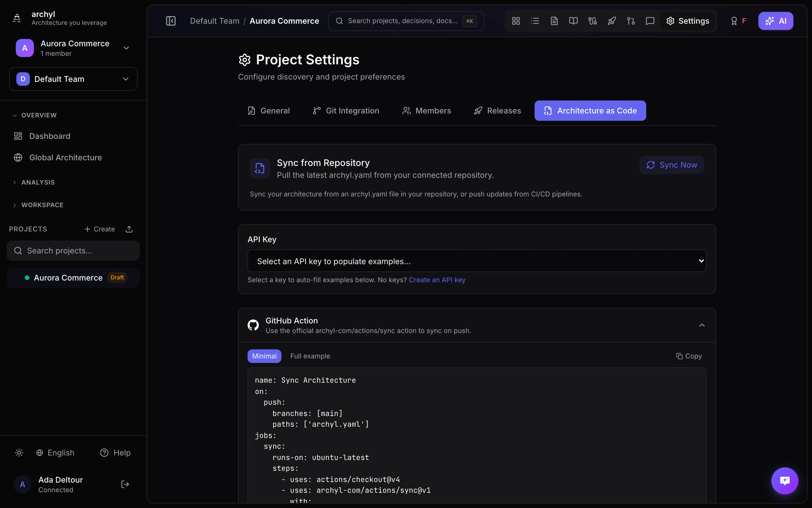Click Create next to PROJECTS
812x508 pixels.
[100, 229]
